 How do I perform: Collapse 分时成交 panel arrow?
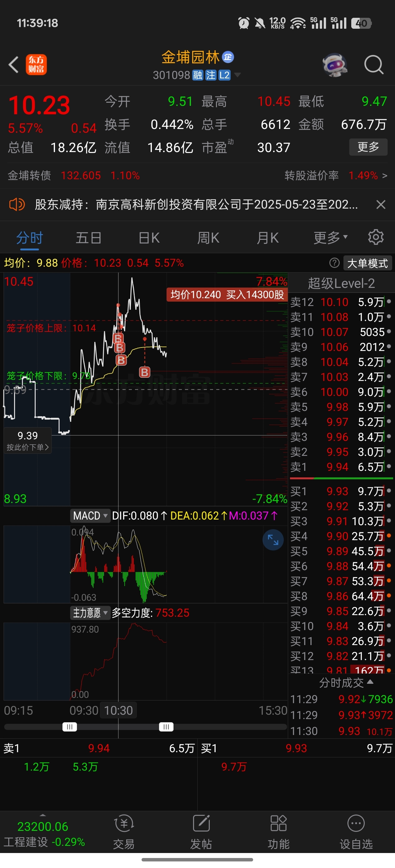370,682
